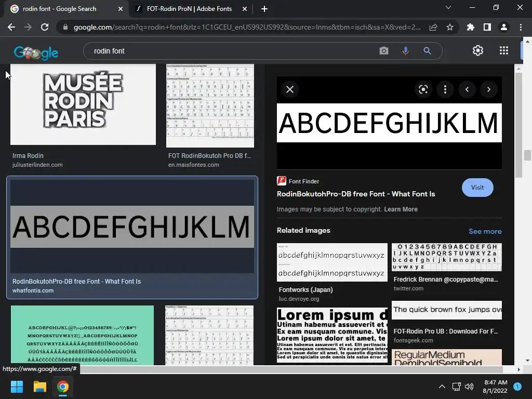The image size is (532, 399).
Task: Open the Chrome three-dot menu
Action: coord(521,27)
